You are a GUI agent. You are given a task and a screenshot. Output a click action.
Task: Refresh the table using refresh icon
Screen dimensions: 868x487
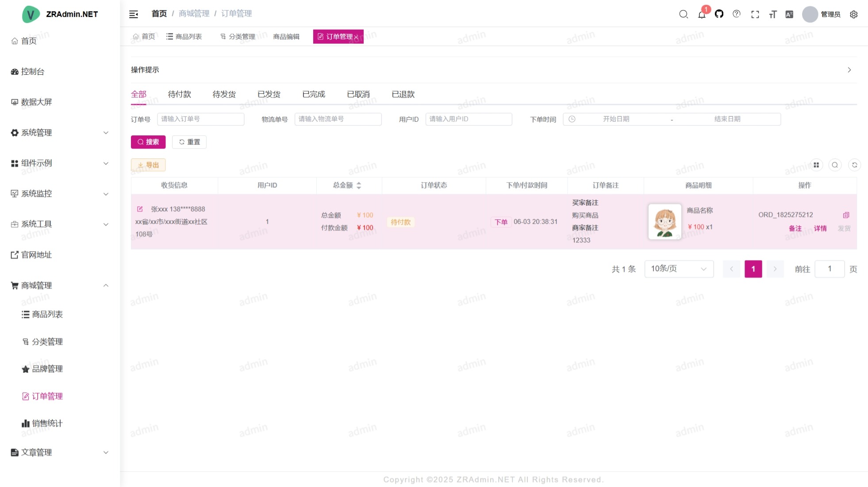(x=854, y=165)
